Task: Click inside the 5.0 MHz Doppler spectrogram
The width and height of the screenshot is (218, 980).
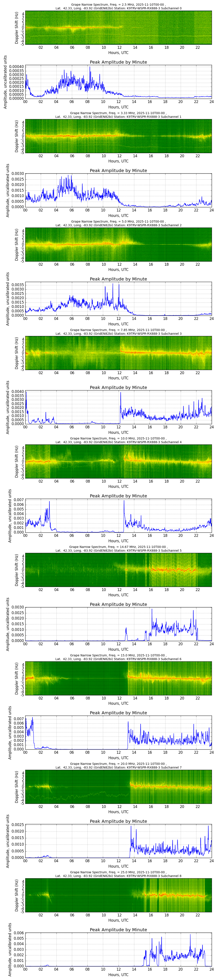Action: point(119,245)
